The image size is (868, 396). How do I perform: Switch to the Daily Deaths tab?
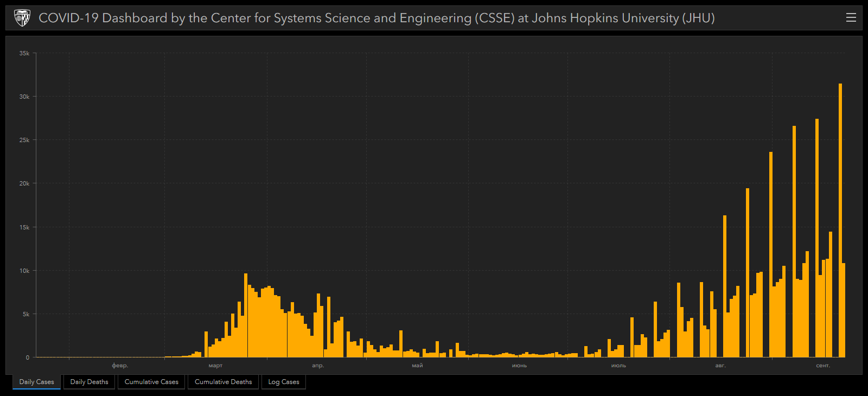[x=89, y=382]
